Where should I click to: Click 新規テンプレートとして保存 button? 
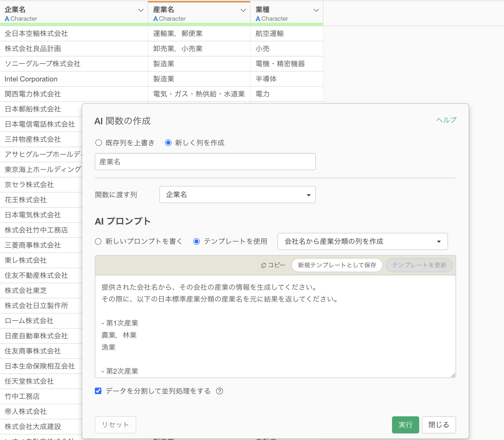(337, 265)
